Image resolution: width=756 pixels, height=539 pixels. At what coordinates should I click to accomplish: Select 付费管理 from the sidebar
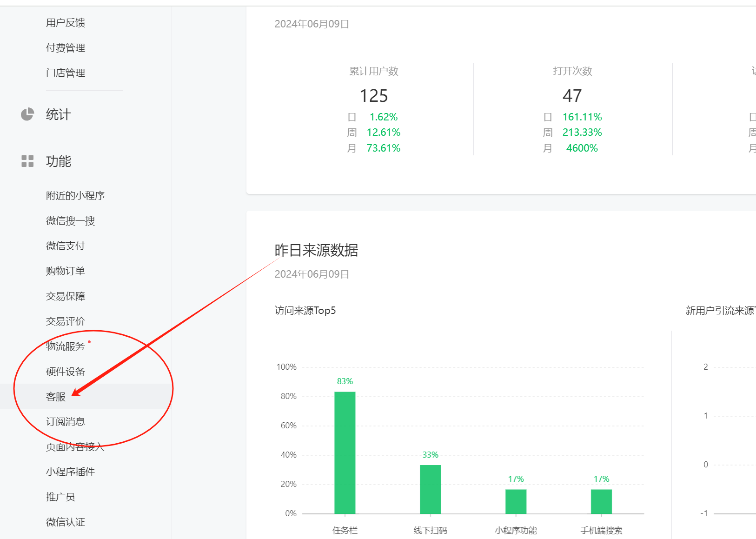66,48
